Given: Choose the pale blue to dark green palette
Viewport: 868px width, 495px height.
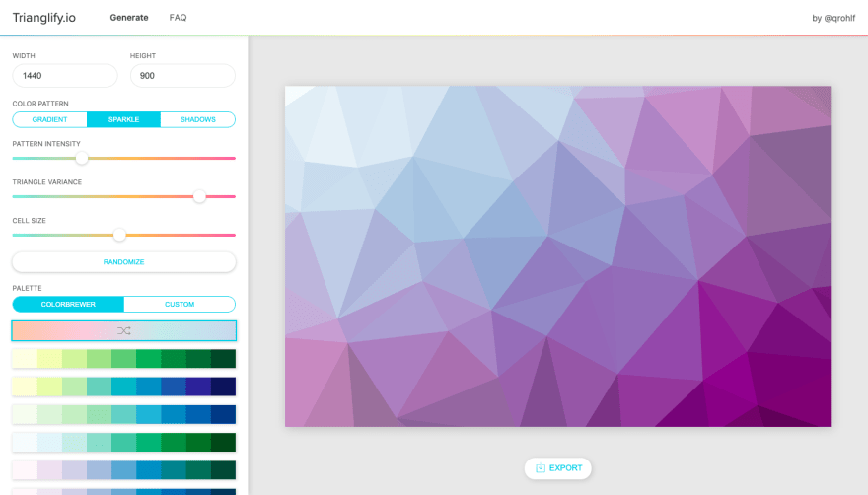Looking at the screenshot, I should coord(124,442).
